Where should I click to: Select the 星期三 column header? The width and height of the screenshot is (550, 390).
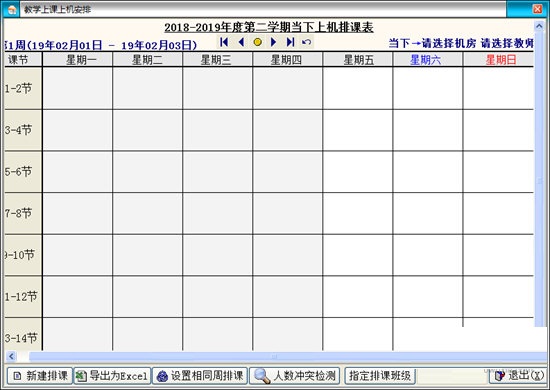click(x=217, y=60)
